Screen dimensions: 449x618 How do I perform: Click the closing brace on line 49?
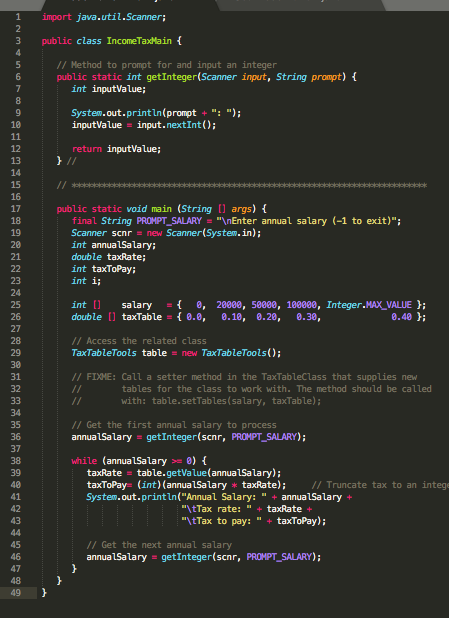coord(44,593)
